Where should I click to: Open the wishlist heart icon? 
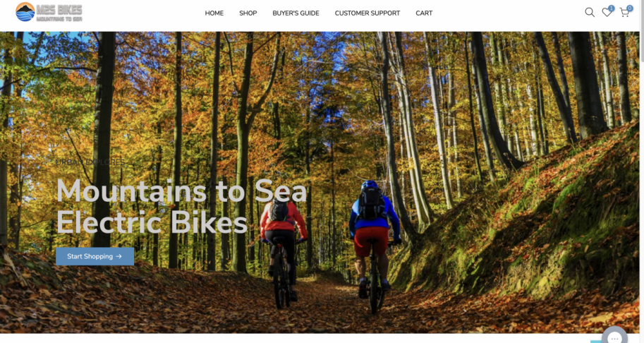(606, 13)
